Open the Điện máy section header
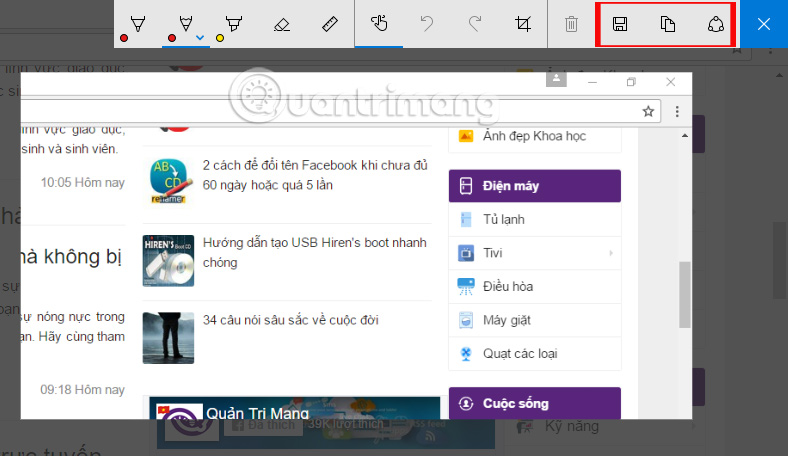The width and height of the screenshot is (788, 456). pyautogui.click(x=535, y=186)
